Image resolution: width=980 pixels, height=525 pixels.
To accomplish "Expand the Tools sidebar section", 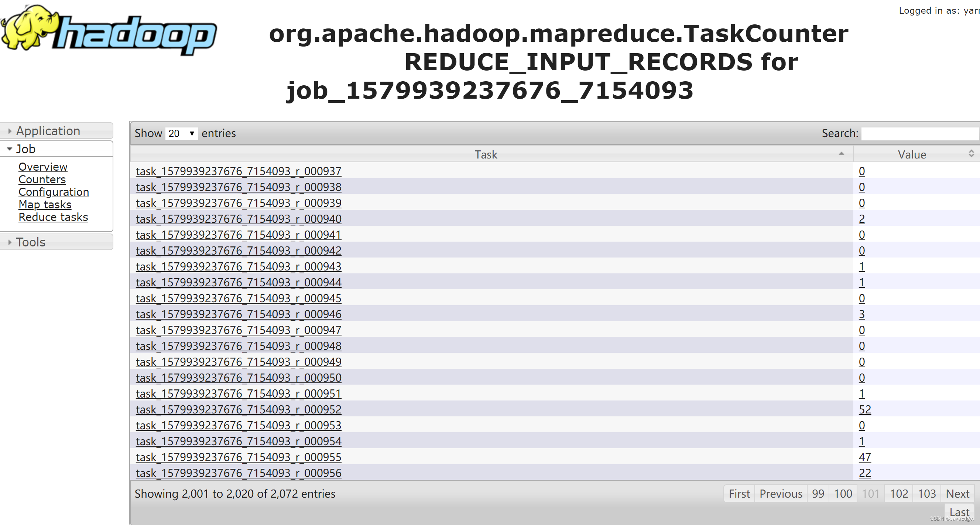I will pyautogui.click(x=30, y=242).
